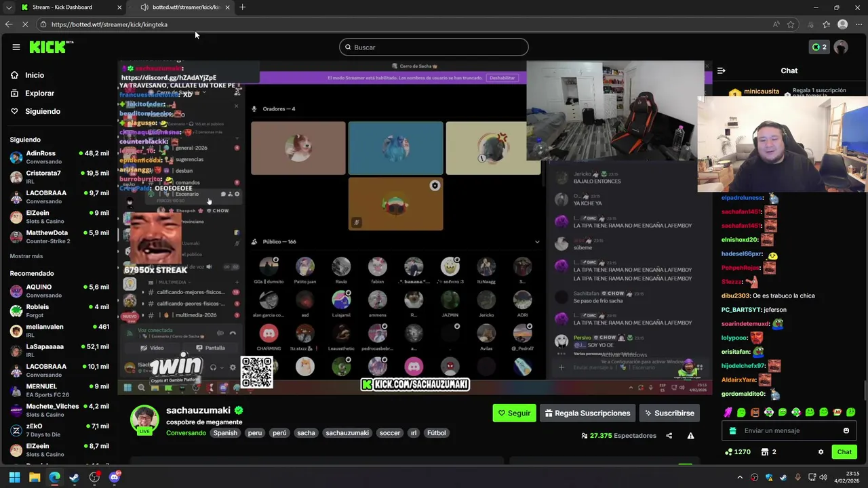Select the soccer tag

[x=389, y=433]
